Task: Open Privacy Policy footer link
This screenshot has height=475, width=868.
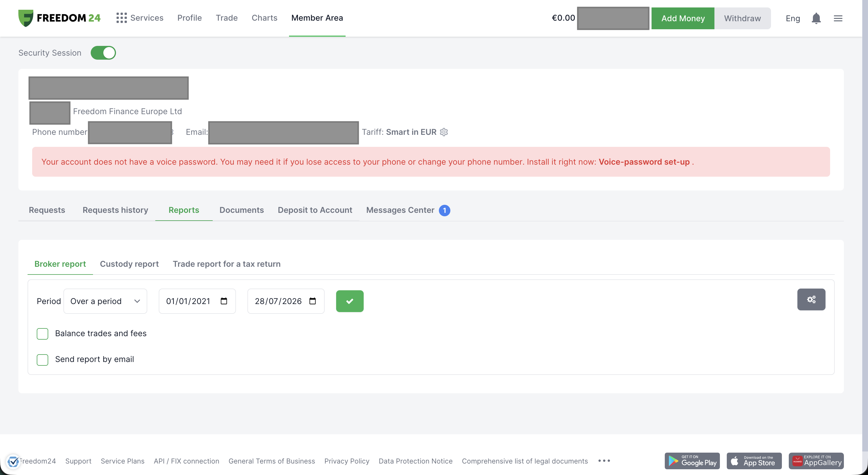Action: [347, 461]
